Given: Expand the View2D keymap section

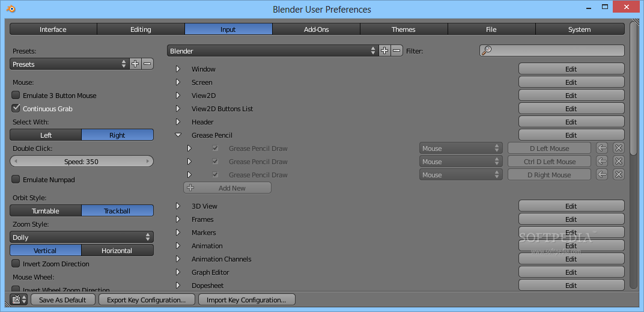Looking at the screenshot, I should coord(178,96).
